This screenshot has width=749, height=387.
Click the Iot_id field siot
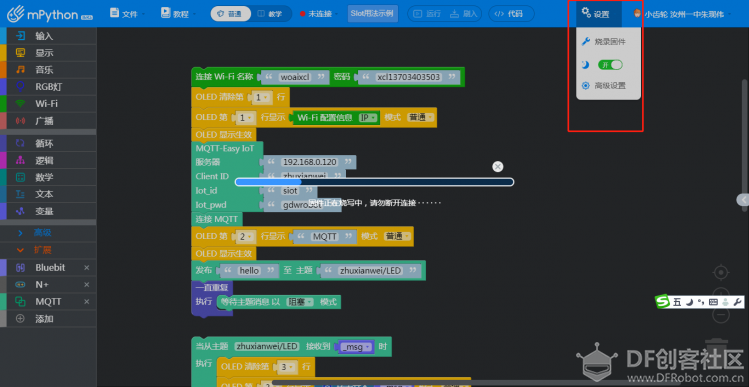290,191
